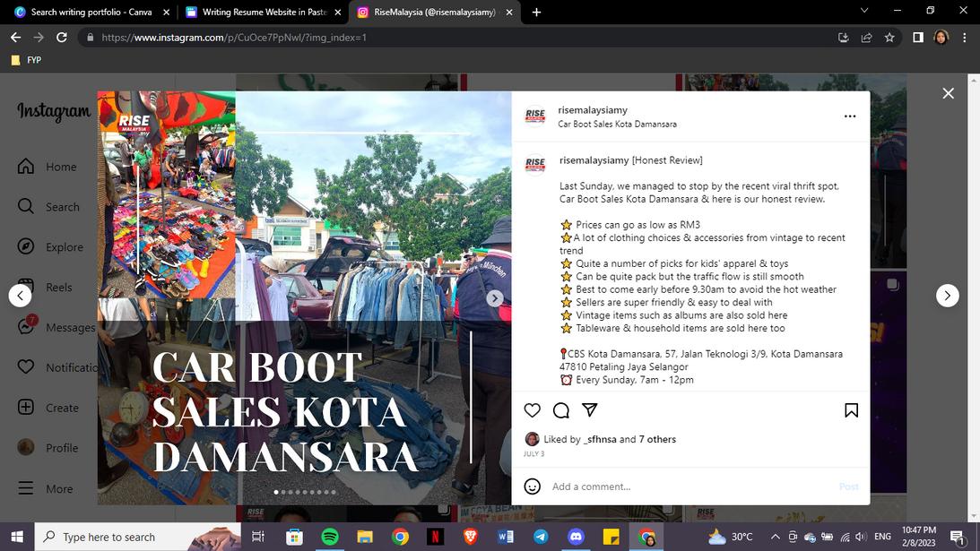Screen dimensions: 980x551
Task: Open the More menu in the sidebar
Action: coord(45,488)
